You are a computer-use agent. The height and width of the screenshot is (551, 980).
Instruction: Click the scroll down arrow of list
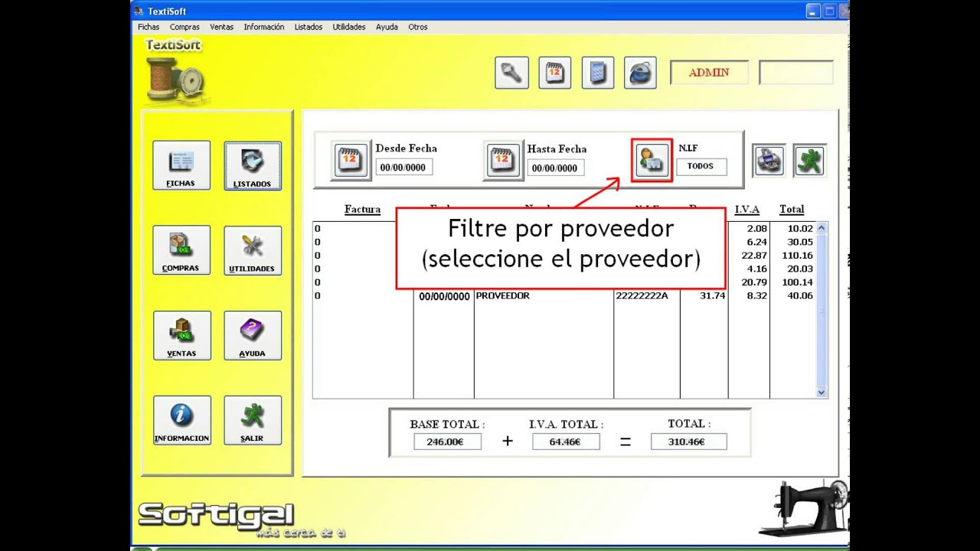822,392
